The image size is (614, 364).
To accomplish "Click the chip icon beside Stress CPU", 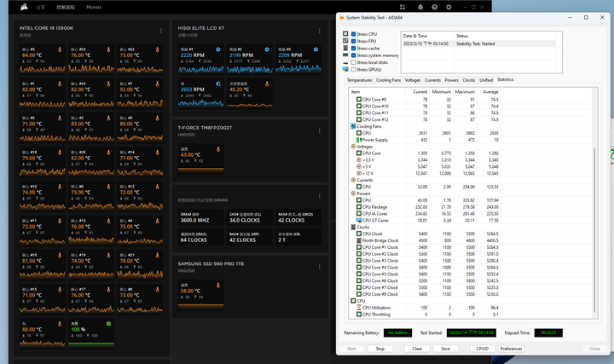I will pos(345,33).
